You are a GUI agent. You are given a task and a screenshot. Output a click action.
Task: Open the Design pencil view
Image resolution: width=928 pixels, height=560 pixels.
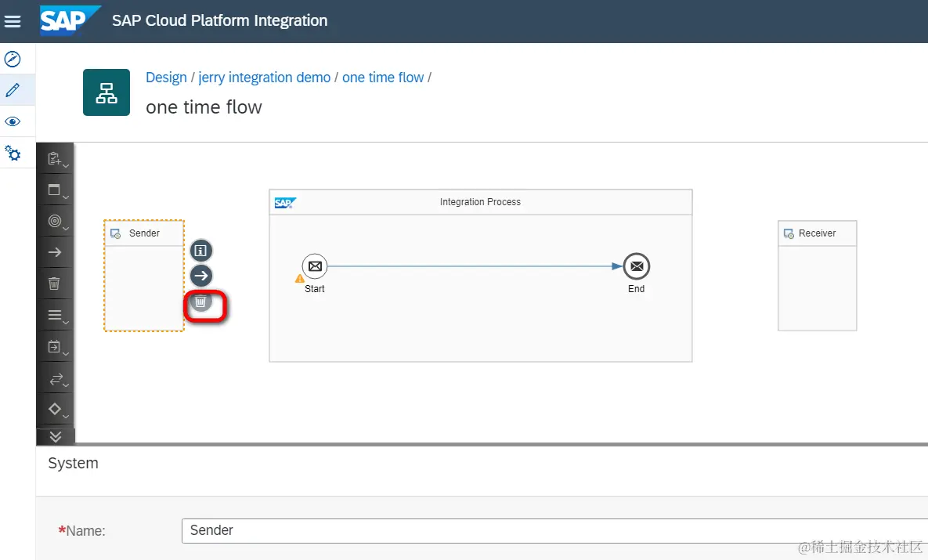[x=13, y=90]
